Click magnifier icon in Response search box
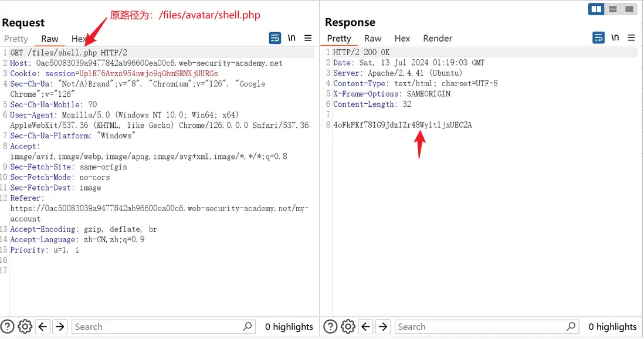Image resolution: width=644 pixels, height=339 pixels. tap(571, 327)
